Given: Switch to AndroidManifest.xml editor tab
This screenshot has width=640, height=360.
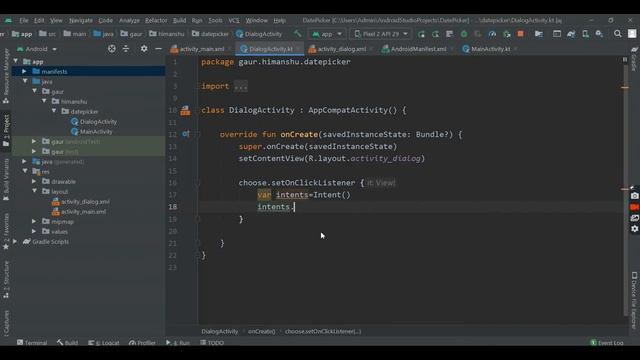Looking at the screenshot, I should point(418,49).
